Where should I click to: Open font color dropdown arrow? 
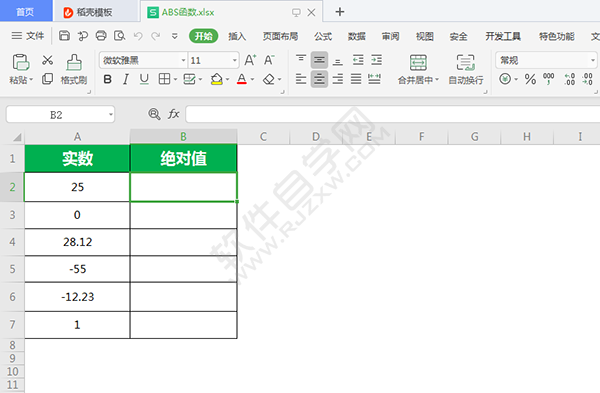pos(252,80)
